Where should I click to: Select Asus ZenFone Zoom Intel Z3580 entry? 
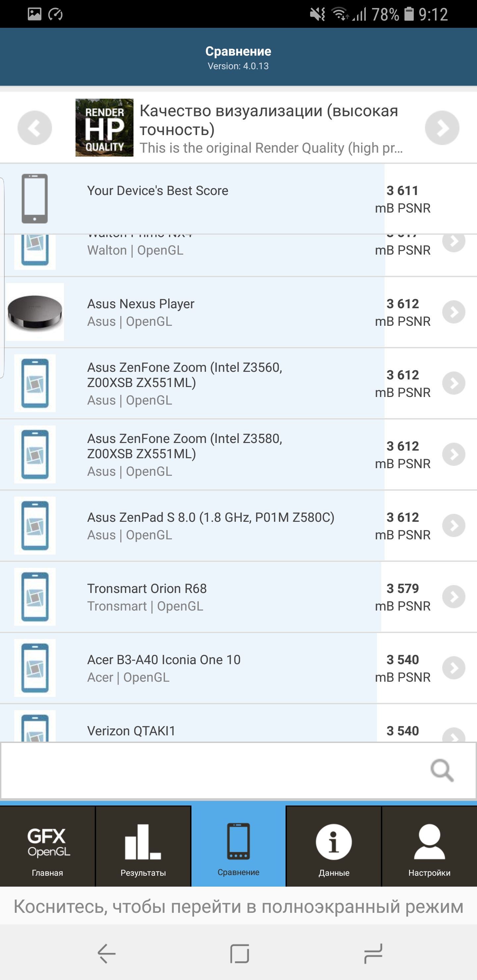(x=185, y=454)
